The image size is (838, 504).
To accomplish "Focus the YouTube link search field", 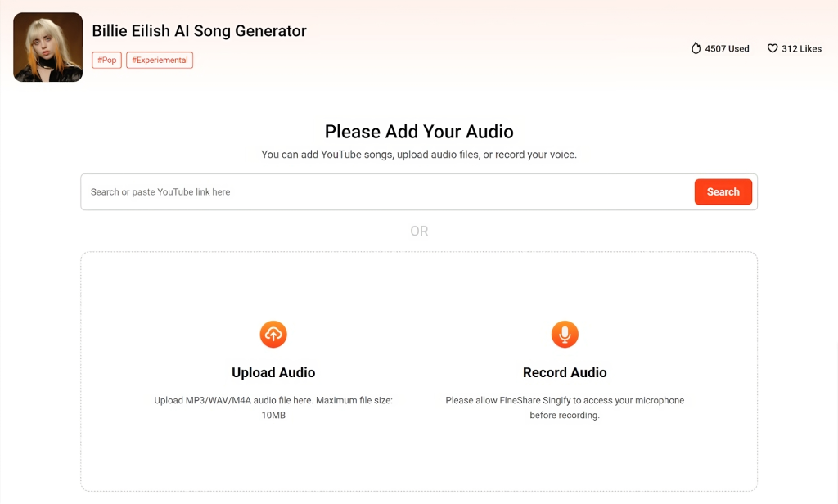I will pyautogui.click(x=387, y=192).
